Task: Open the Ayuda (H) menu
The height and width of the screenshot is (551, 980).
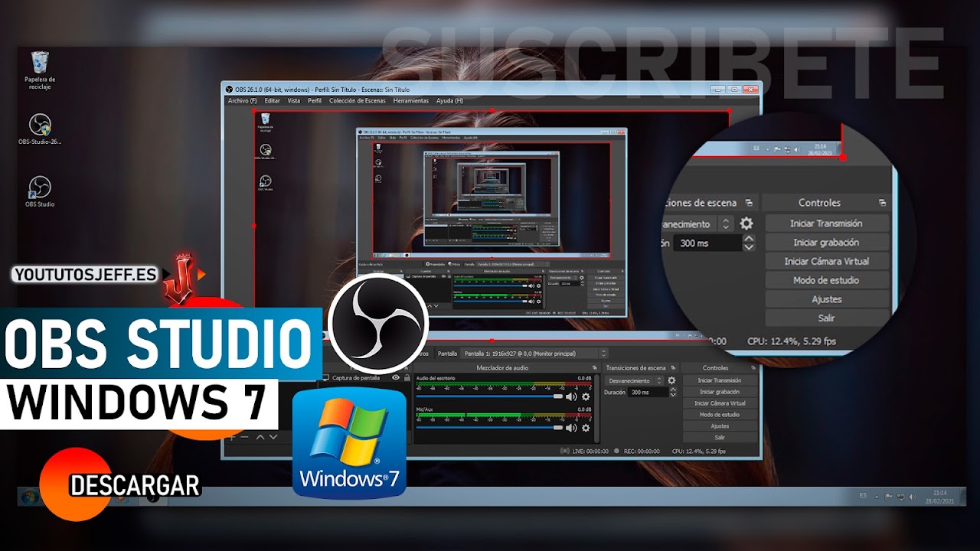Action: [x=449, y=101]
